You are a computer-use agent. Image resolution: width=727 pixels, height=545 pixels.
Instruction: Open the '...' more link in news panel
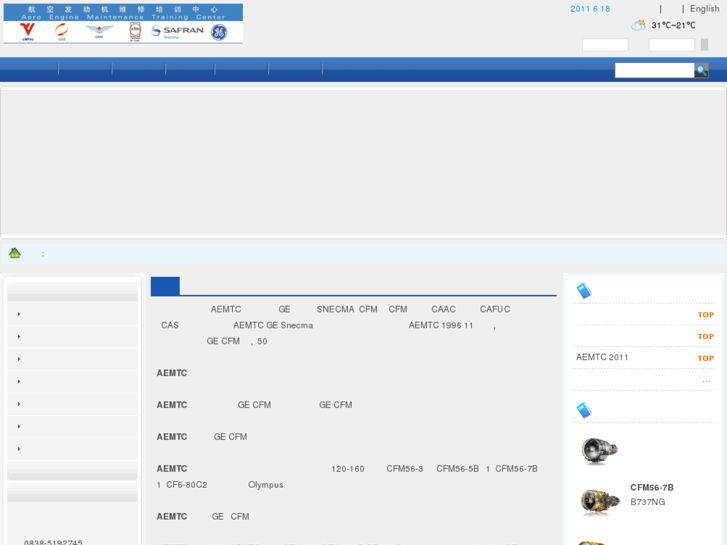706,380
